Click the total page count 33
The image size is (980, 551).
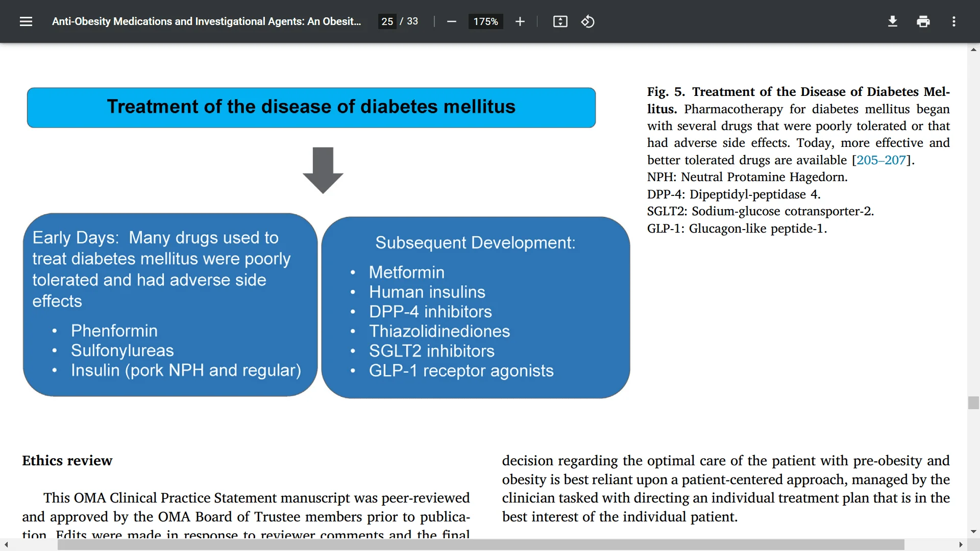(x=412, y=21)
